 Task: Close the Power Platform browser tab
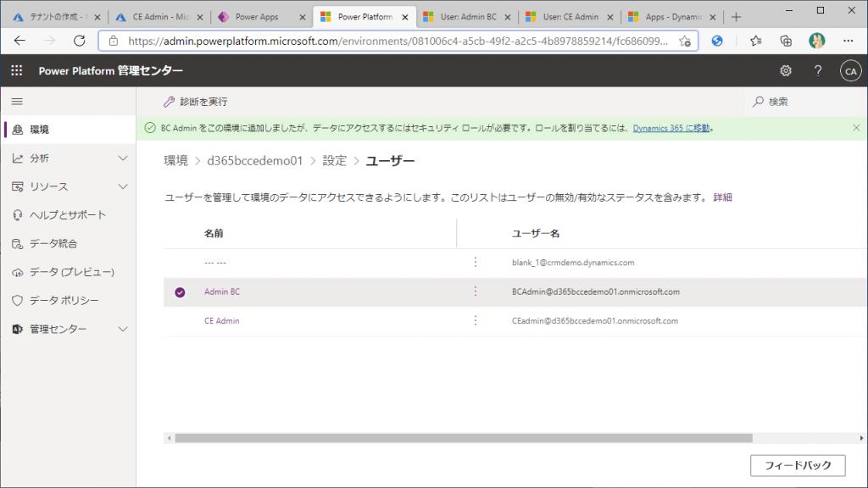pyautogui.click(x=405, y=17)
